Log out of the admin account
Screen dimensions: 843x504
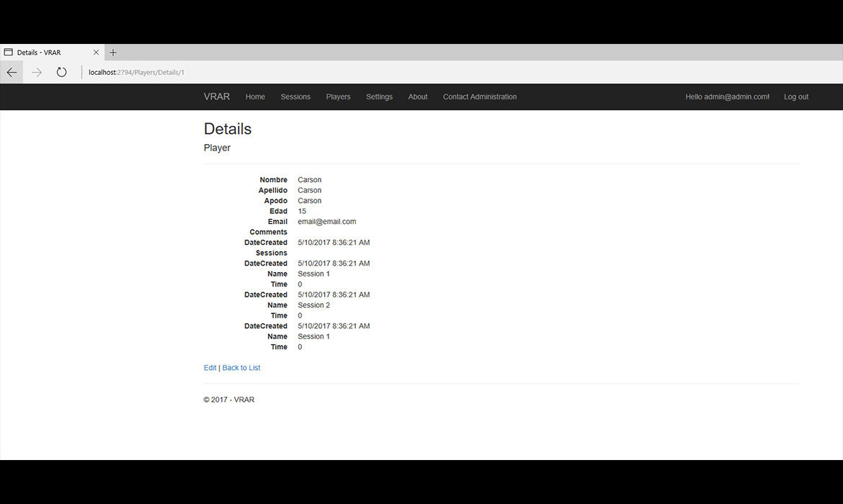point(795,96)
